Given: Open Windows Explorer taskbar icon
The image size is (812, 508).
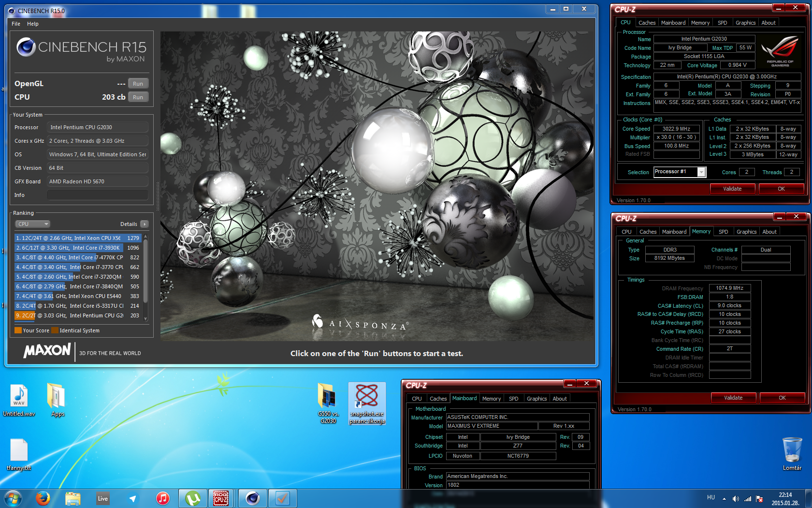Looking at the screenshot, I should [73, 498].
